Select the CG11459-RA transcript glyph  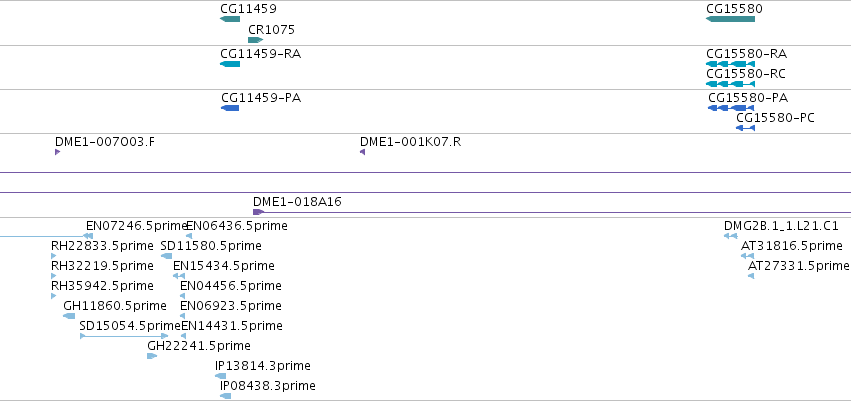[x=230, y=64]
